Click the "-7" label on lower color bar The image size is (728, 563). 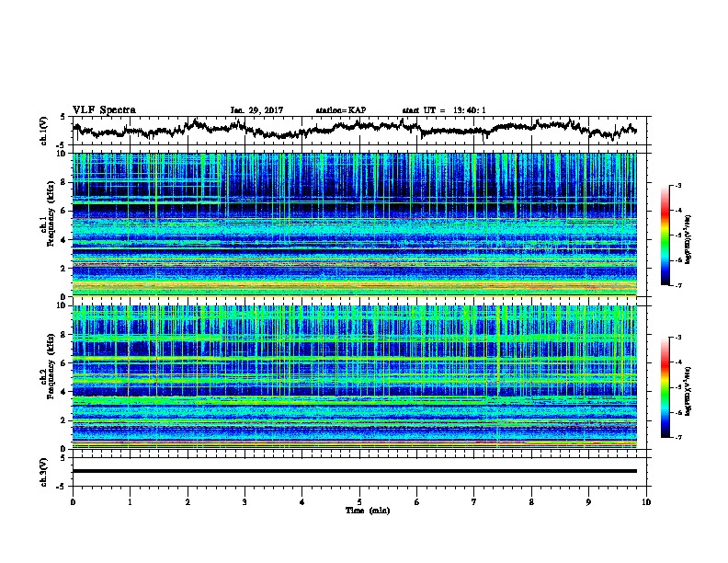point(678,437)
